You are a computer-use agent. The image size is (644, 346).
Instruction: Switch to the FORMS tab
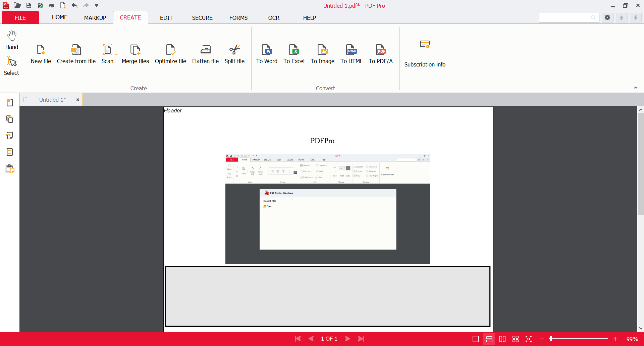tap(238, 18)
